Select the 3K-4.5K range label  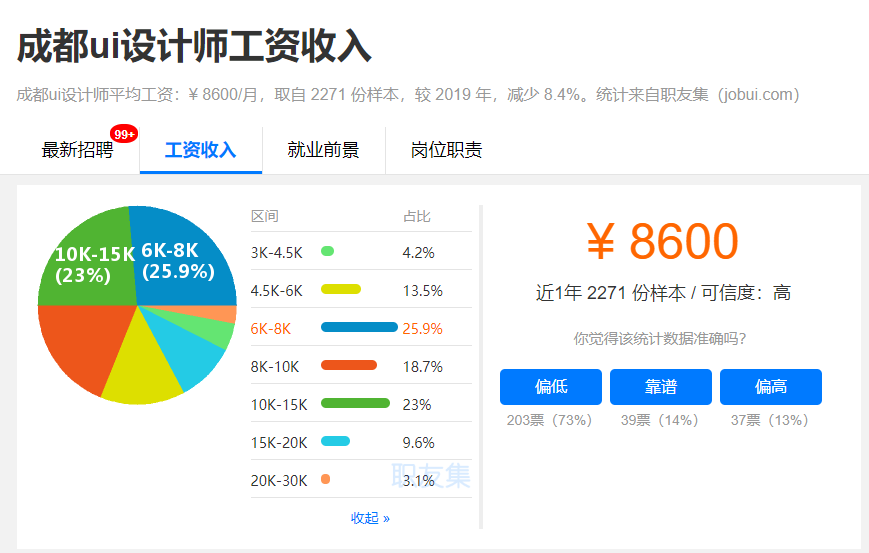click(x=277, y=253)
